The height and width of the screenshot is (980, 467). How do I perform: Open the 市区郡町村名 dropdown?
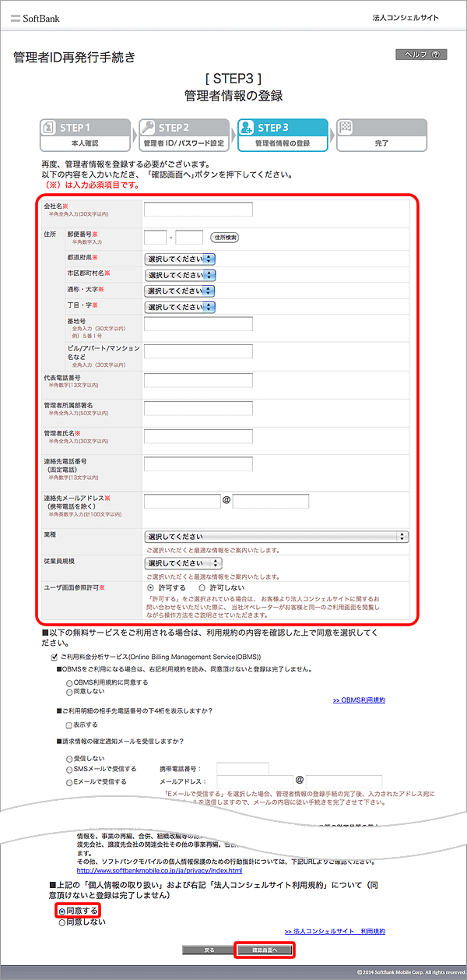[180, 275]
